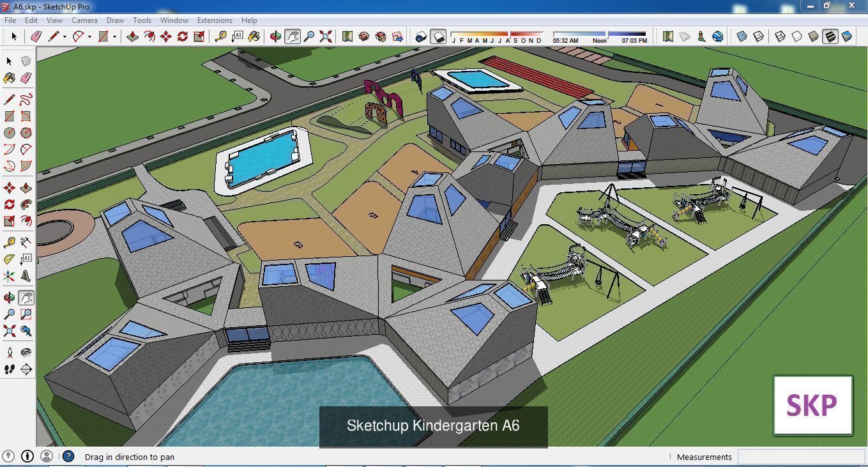Switch to Hidden Line face style
868x467 pixels.
(x=797, y=36)
